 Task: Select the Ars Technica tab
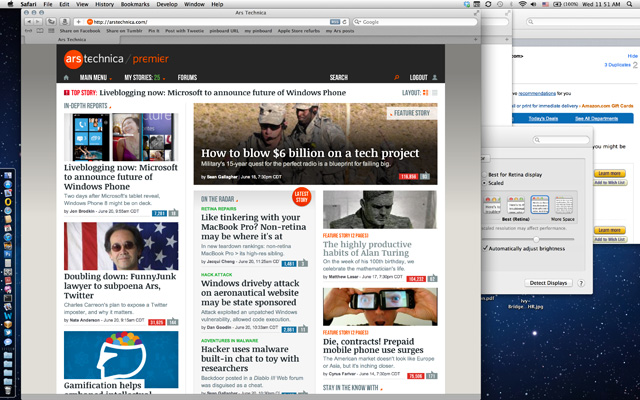tap(72, 40)
